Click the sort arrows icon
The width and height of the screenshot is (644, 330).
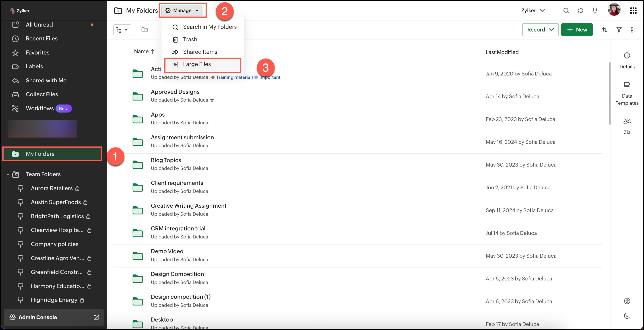tap(604, 30)
